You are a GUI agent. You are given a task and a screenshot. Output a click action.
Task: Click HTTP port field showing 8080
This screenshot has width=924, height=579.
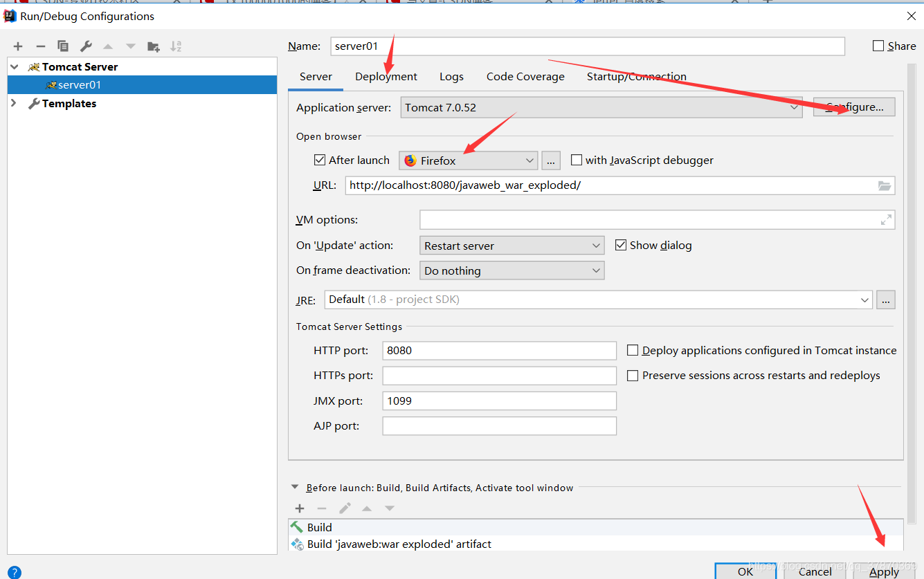(499, 351)
